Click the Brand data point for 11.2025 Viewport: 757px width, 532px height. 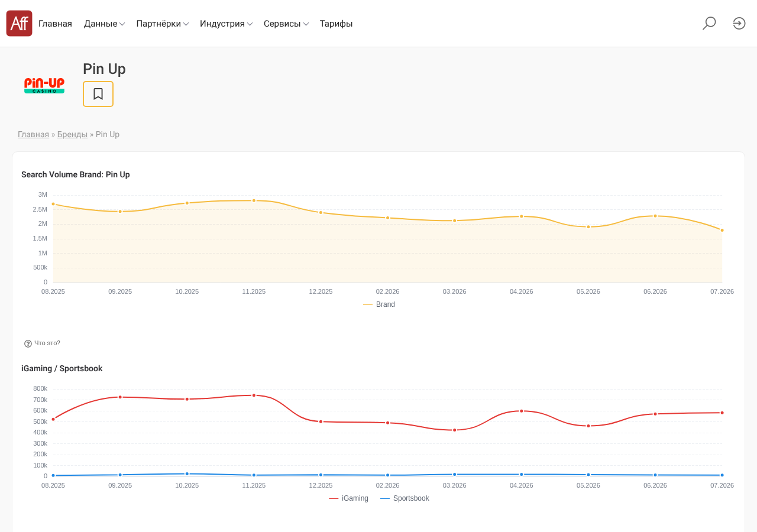tap(254, 200)
